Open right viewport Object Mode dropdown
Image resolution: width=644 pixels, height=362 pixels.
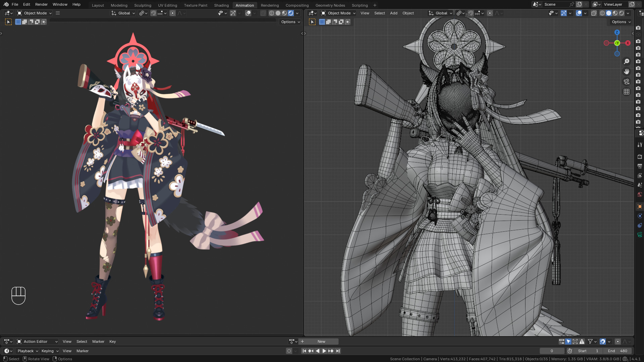[338, 13]
